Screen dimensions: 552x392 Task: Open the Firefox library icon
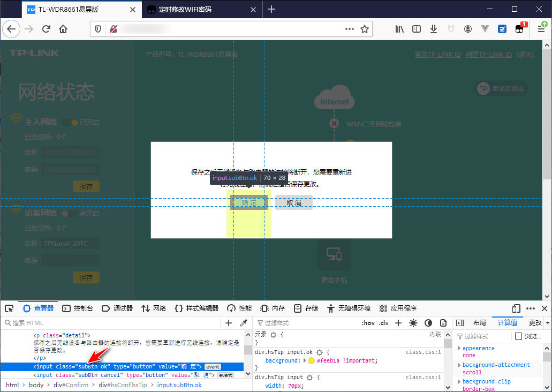pos(399,29)
